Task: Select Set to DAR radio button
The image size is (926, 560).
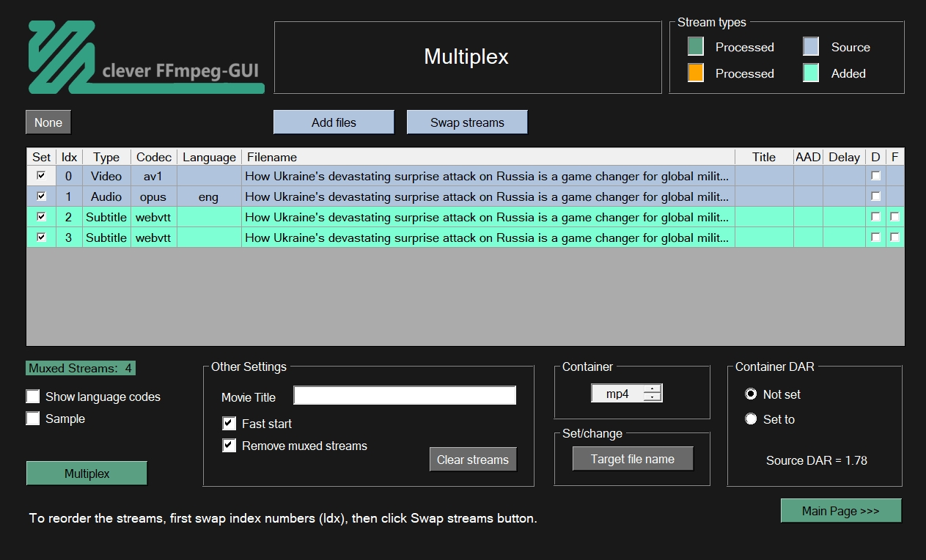Action: [x=751, y=419]
